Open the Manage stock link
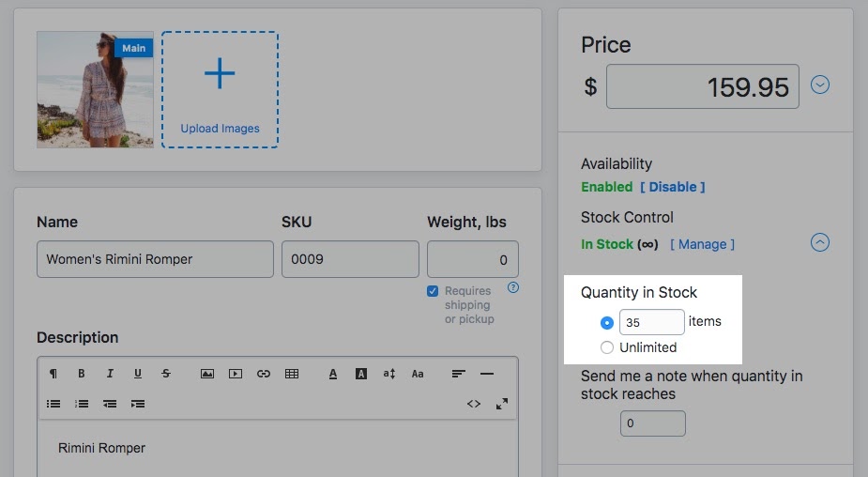Screen dimensions: 868x477 click(703, 244)
